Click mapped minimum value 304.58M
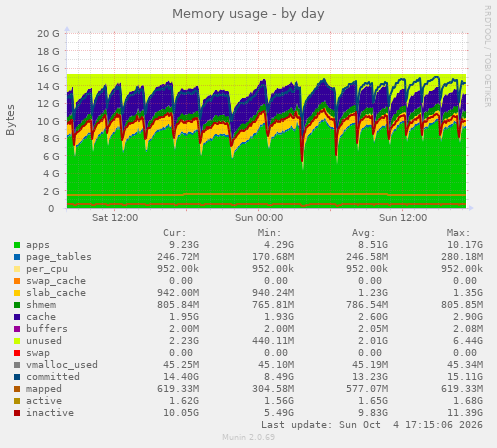This screenshot has width=497, height=448. pyautogui.click(x=273, y=389)
